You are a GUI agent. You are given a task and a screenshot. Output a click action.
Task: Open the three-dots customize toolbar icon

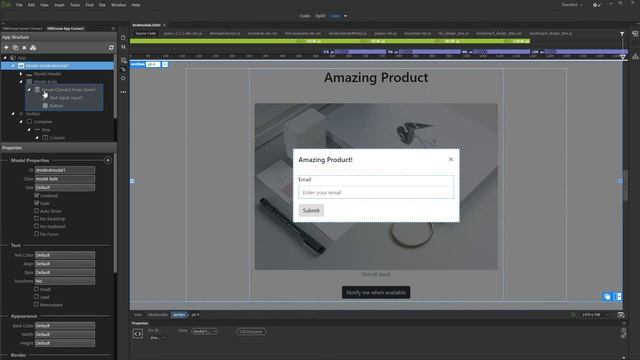[x=123, y=92]
